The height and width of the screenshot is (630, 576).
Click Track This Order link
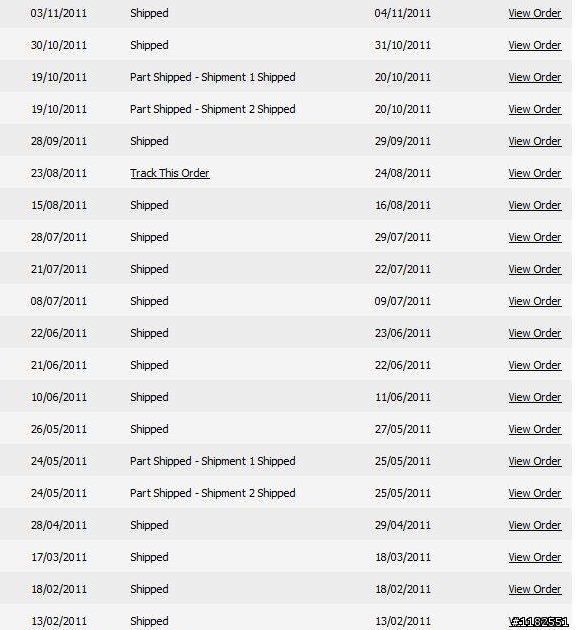tap(170, 173)
